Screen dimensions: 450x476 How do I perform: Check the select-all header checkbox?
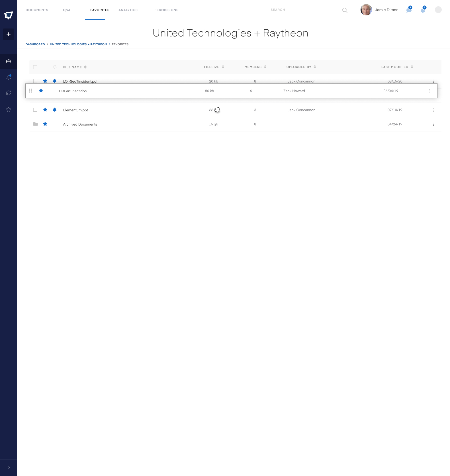pos(35,67)
